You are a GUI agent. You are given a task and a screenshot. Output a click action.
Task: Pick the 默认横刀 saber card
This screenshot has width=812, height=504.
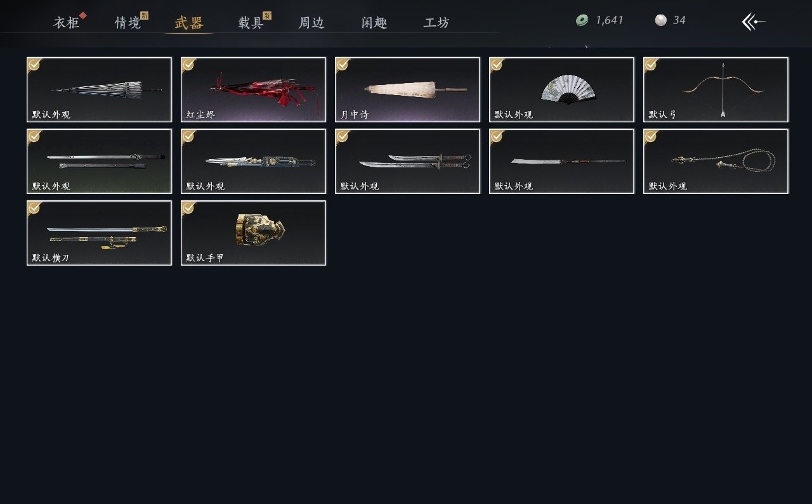99,233
